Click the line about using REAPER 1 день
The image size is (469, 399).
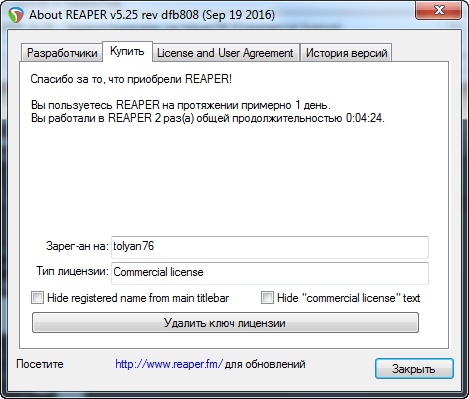tap(181, 105)
